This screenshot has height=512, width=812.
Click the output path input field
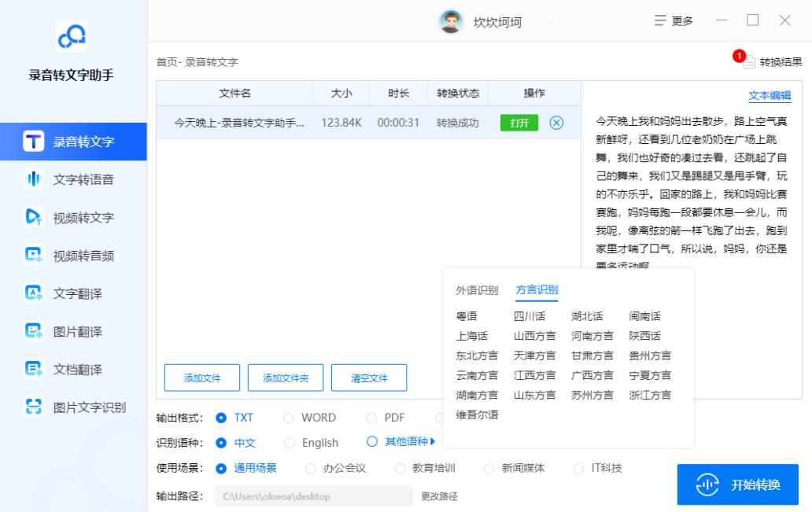[x=313, y=496]
